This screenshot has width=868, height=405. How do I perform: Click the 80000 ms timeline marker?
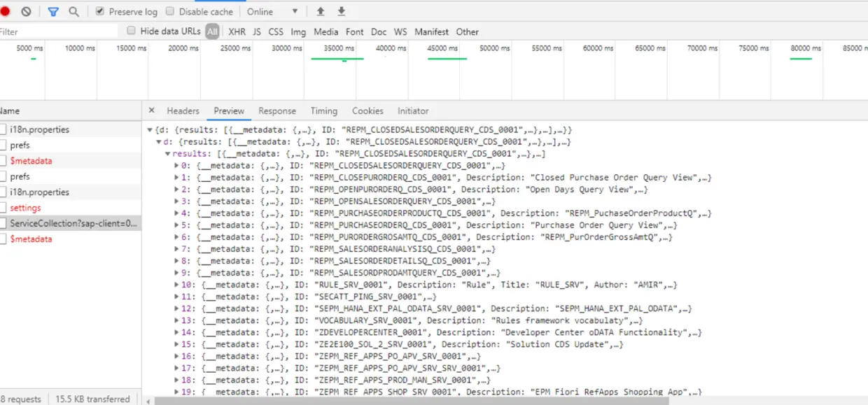coord(806,48)
